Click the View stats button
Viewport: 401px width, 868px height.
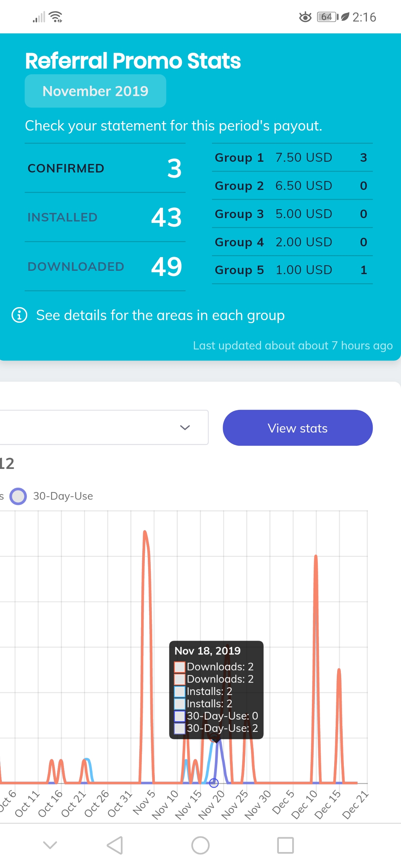(298, 428)
